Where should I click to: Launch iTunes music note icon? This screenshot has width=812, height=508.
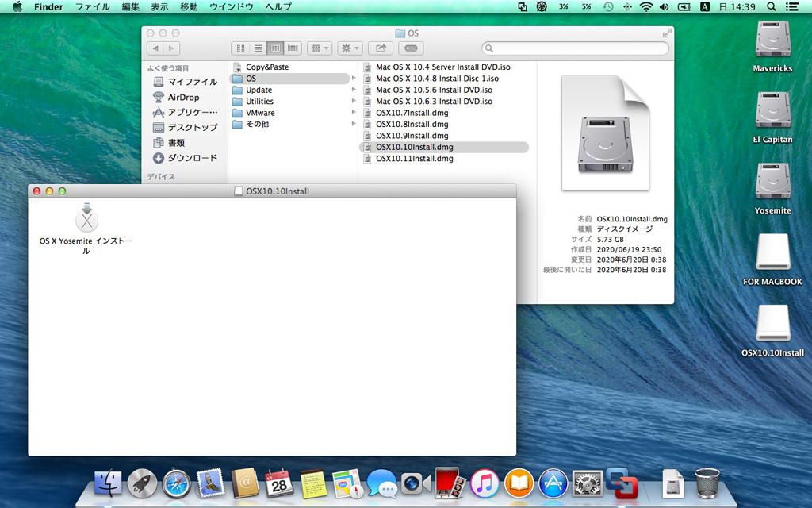pyautogui.click(x=485, y=483)
